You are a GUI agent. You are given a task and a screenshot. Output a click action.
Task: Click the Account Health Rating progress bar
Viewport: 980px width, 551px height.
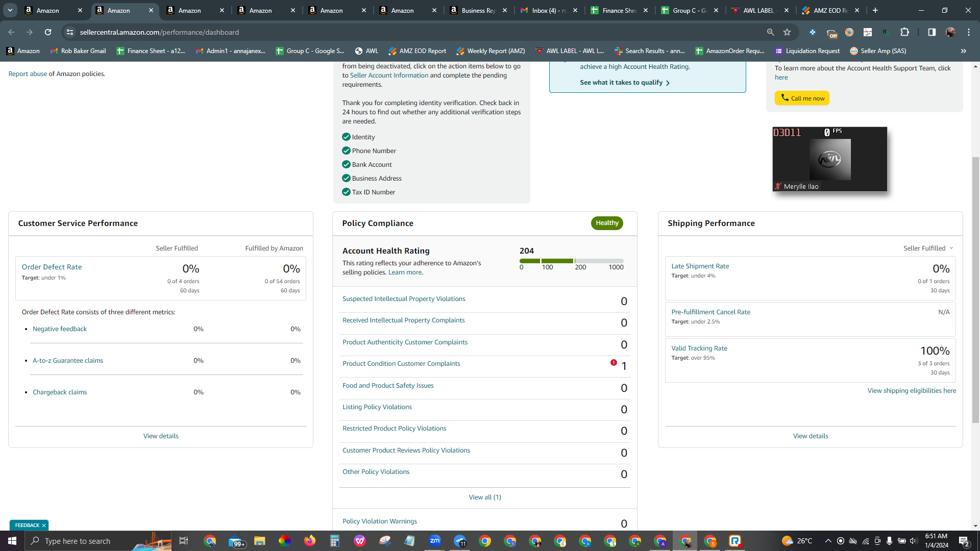[572, 261]
